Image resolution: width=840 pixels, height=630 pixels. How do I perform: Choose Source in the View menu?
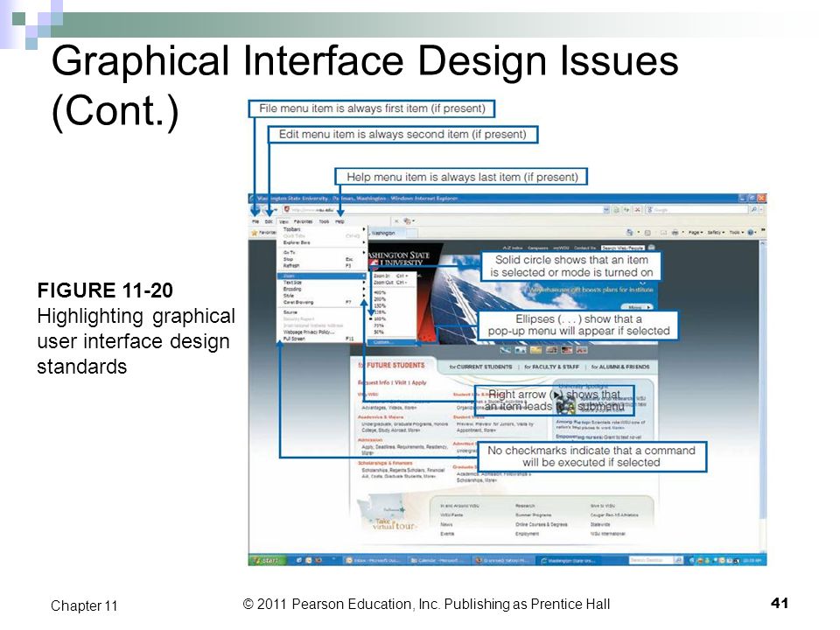coord(322,311)
